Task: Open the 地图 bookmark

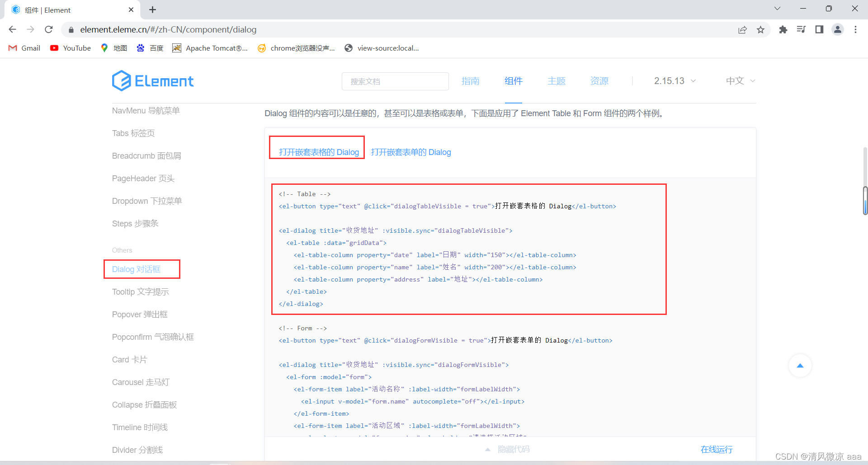Action: (114, 48)
